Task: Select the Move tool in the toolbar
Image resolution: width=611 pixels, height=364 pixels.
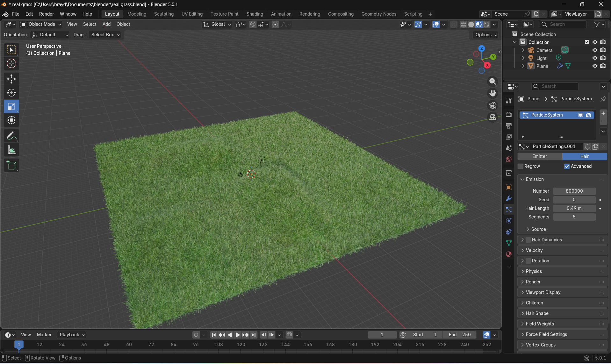Action: [x=11, y=79]
